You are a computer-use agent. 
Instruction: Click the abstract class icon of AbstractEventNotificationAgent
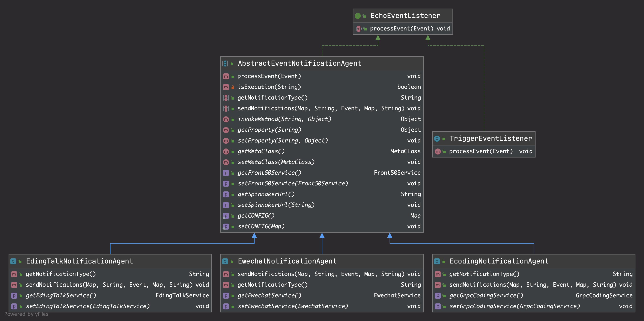click(x=225, y=64)
